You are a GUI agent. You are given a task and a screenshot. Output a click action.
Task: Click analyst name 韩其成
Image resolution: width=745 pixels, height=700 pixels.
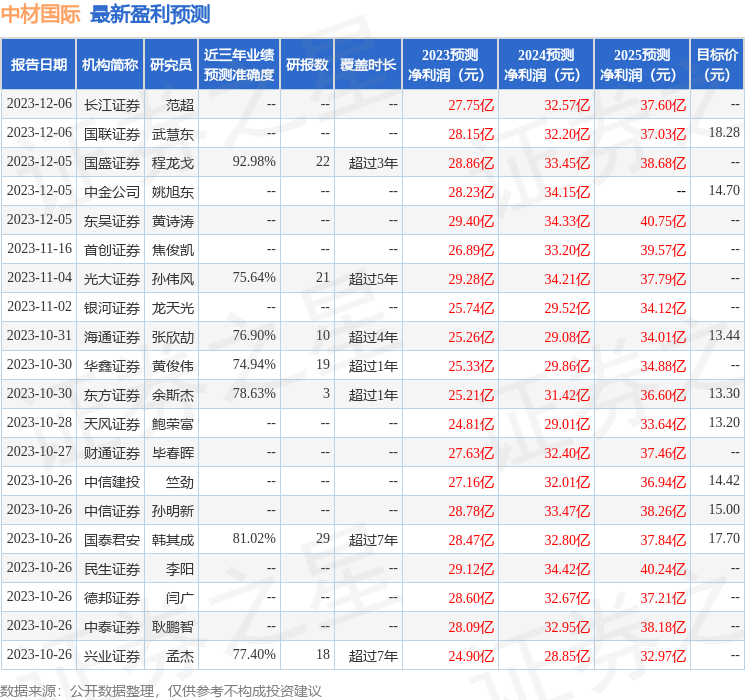(173, 540)
